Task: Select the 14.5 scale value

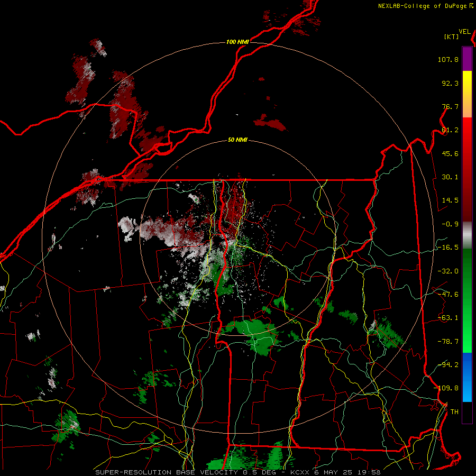Action: [x=450, y=200]
